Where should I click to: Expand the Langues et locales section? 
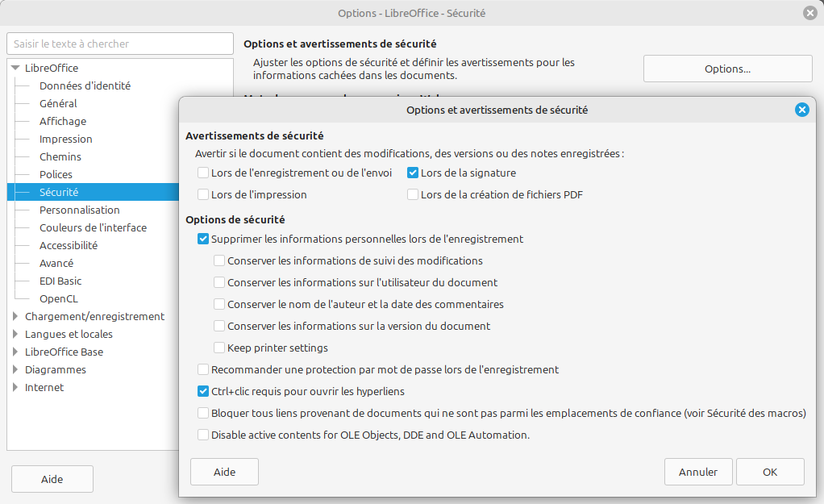click(x=15, y=334)
